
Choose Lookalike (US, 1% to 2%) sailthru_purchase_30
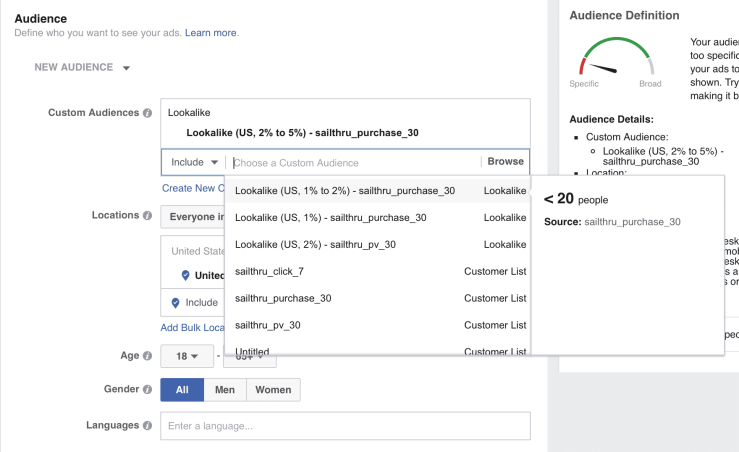pos(344,190)
